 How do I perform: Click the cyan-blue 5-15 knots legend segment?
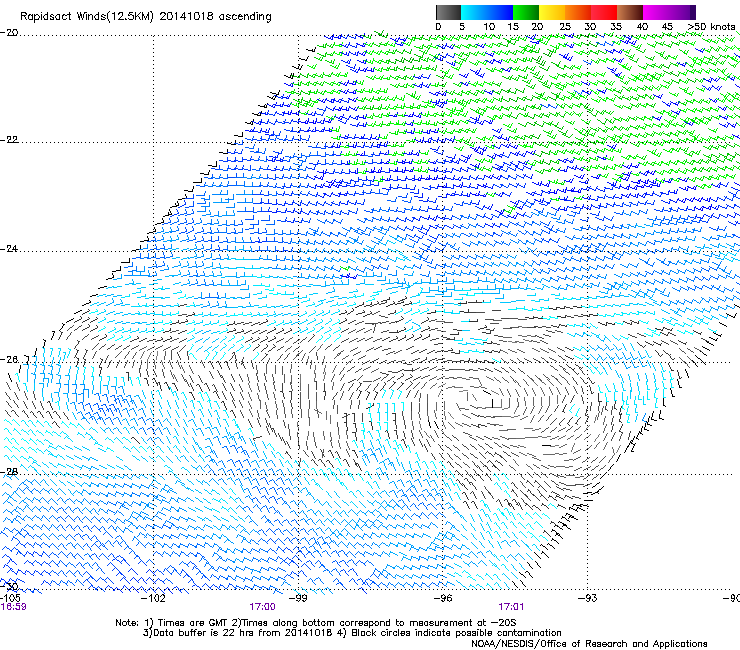[487, 12]
